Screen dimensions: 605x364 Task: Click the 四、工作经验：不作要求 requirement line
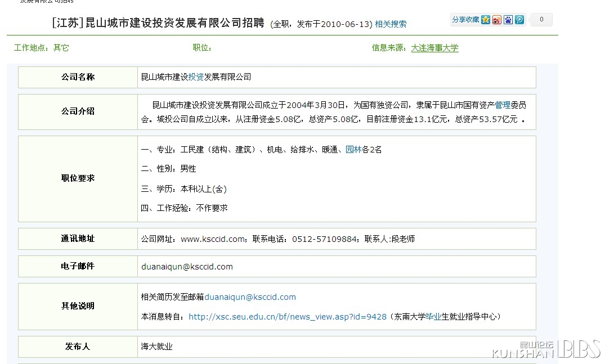185,208
